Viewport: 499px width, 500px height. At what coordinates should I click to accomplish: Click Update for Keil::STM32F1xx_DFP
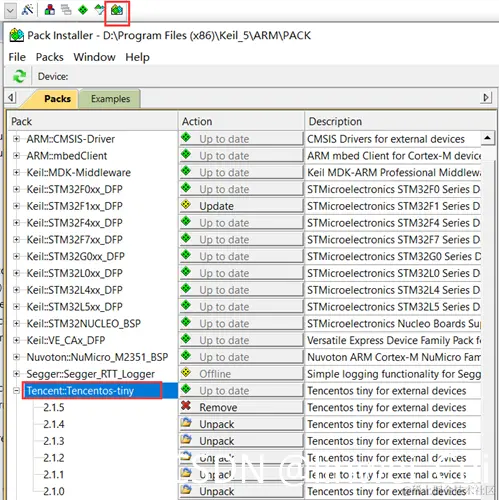[x=241, y=206]
